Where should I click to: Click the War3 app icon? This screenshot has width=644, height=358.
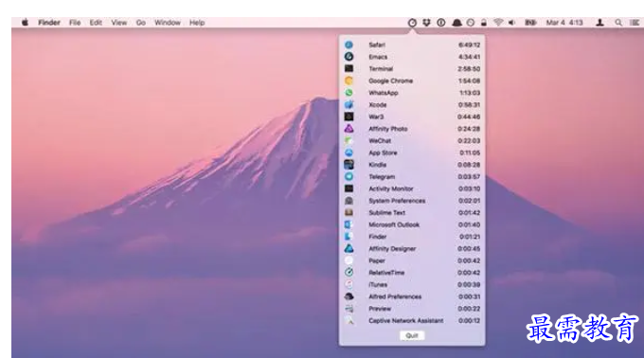[349, 116]
